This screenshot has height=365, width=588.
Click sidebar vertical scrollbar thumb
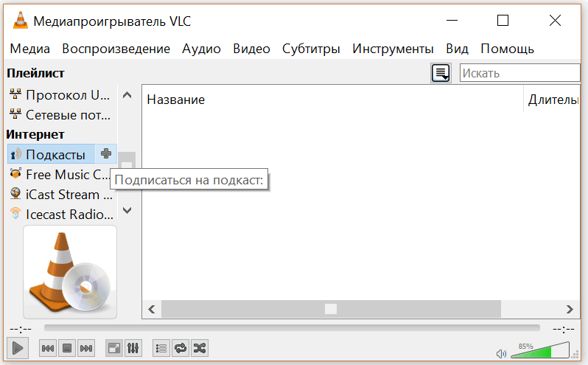[127, 161]
